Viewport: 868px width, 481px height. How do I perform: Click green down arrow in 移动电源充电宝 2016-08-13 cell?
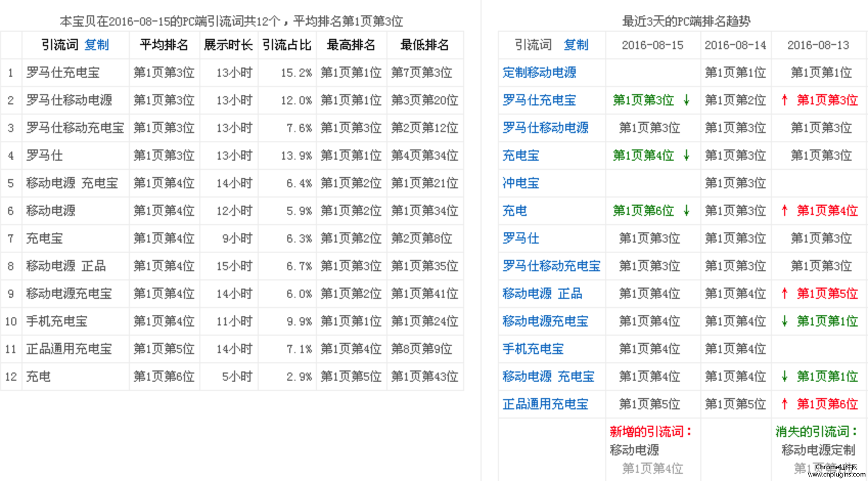[x=785, y=321]
